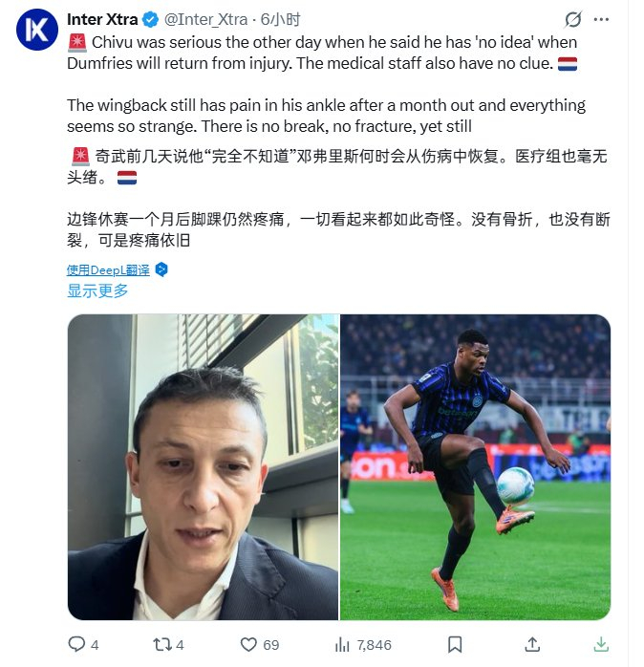Expand post with 显示更多
This screenshot has height=667, width=644.
pos(97,290)
